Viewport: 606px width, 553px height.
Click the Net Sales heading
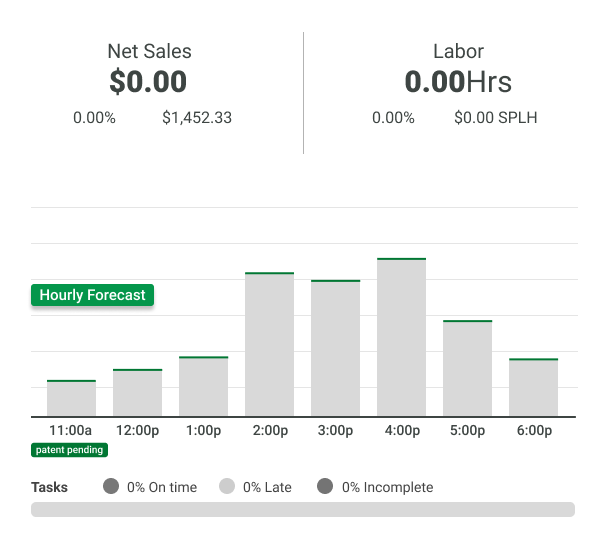[149, 51]
